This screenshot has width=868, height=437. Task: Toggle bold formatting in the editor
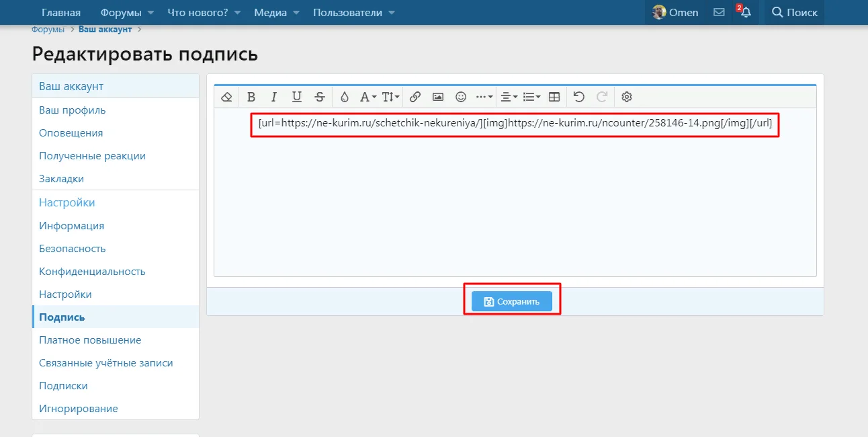coord(251,97)
